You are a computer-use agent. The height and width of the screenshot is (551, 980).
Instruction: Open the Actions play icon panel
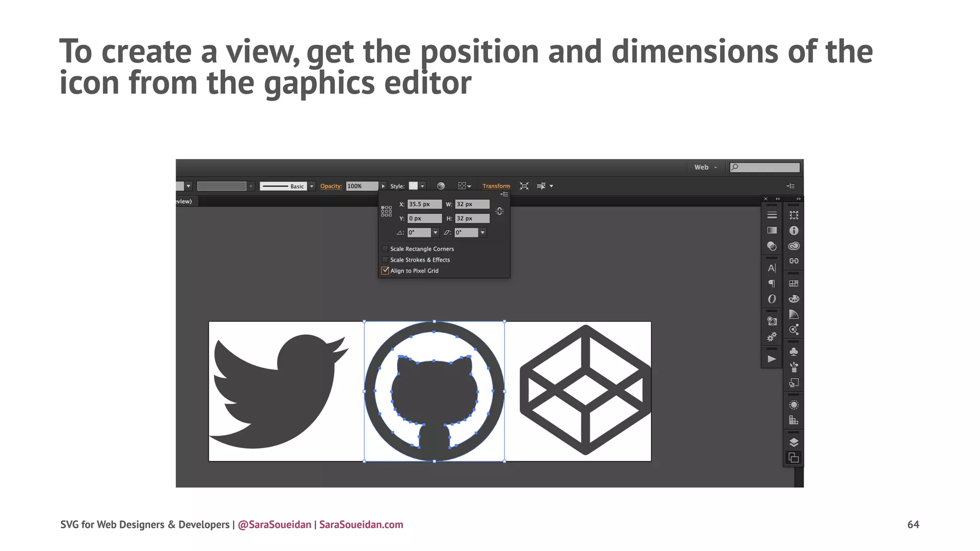pos(771,359)
